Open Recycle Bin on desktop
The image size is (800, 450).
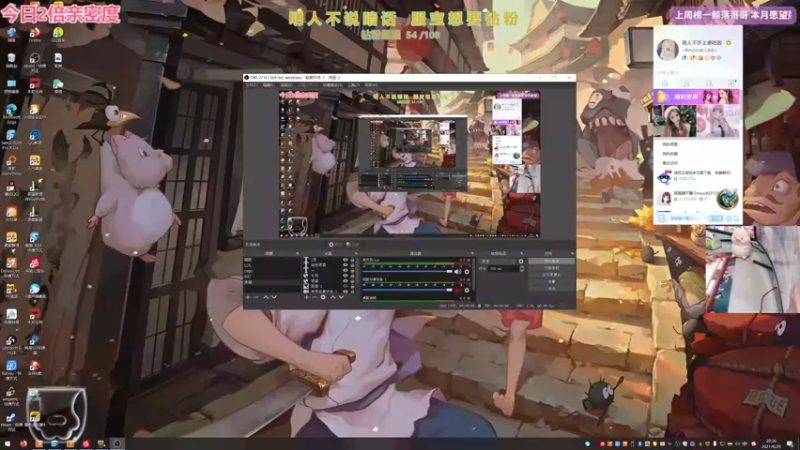(x=11, y=60)
